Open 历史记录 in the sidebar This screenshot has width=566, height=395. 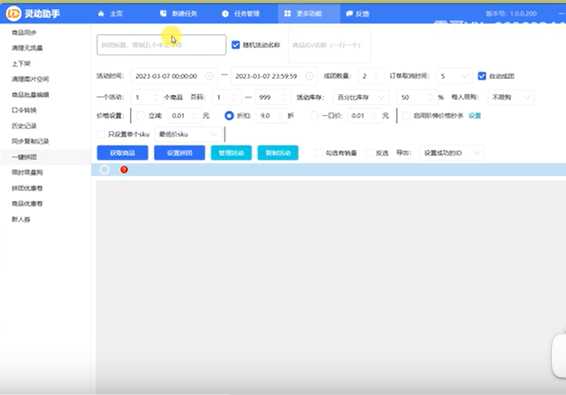pyautogui.click(x=24, y=126)
